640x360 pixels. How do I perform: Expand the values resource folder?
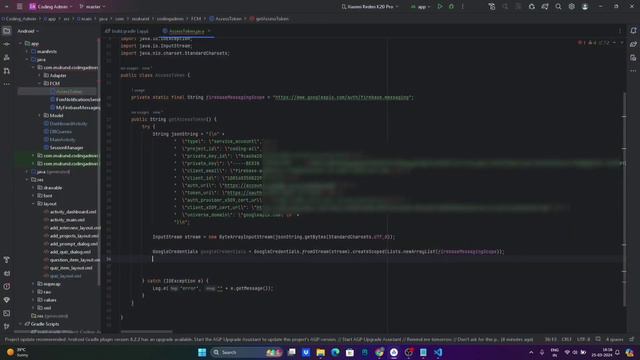(33, 300)
